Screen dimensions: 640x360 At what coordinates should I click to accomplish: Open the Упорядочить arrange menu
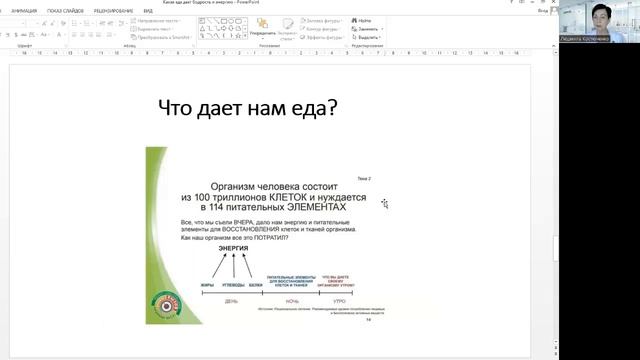[262, 28]
